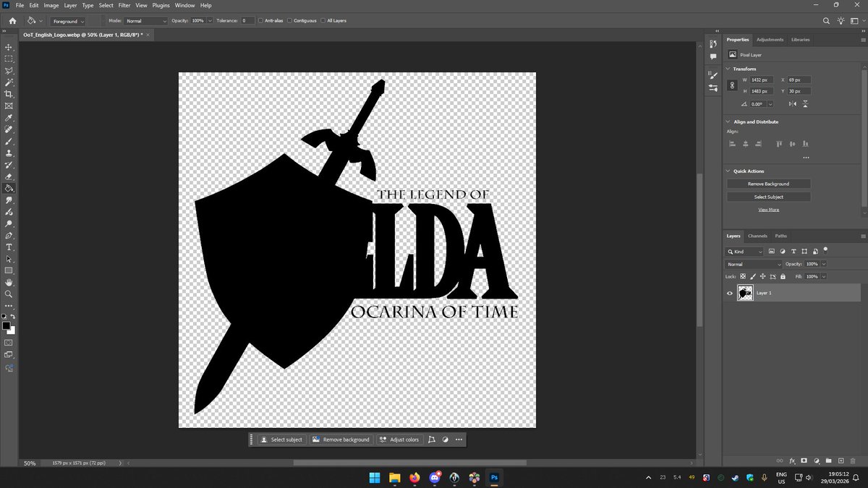Open the layer blend mode Normal dropdown
Viewport: 868px width, 488px height.
click(754, 265)
